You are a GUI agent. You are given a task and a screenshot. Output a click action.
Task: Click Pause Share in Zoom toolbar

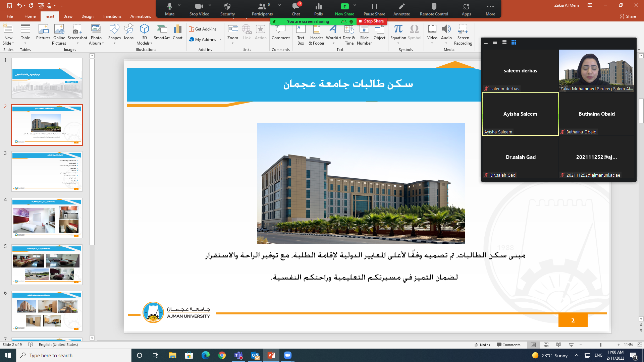[x=374, y=9]
